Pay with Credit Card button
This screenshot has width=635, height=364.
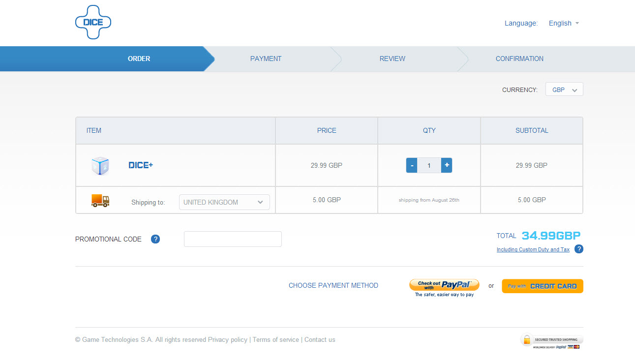[543, 286]
